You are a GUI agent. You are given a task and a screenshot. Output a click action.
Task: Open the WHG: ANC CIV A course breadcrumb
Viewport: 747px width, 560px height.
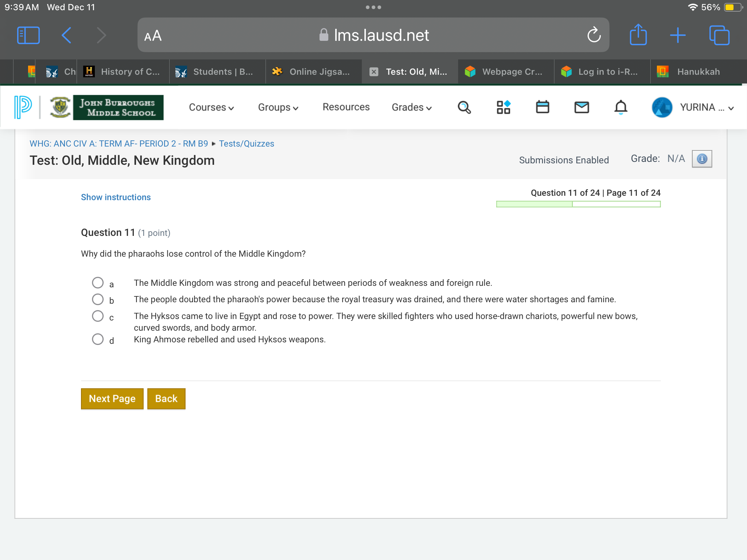[119, 144]
